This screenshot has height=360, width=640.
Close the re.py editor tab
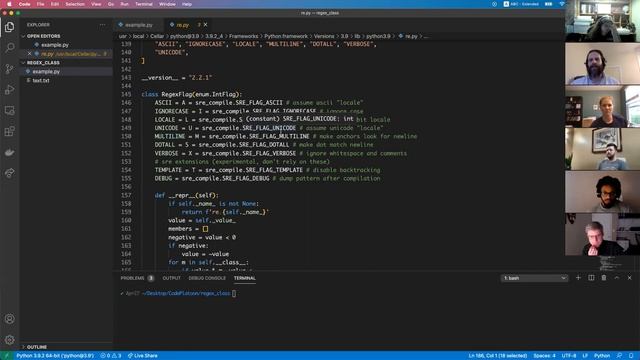[205, 25]
